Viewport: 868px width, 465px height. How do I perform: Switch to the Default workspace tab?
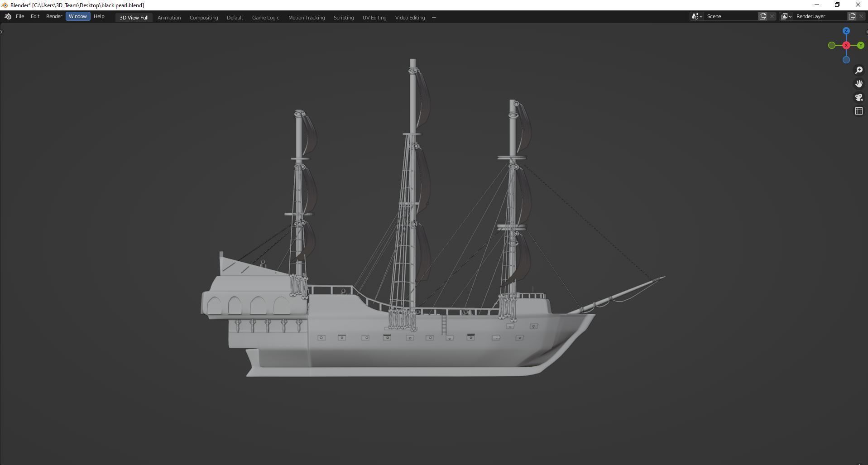(x=235, y=17)
